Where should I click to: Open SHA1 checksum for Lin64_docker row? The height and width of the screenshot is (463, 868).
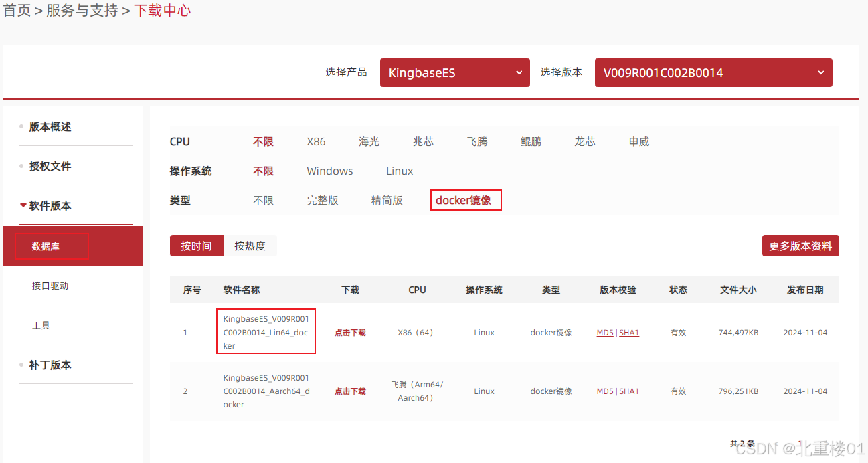(x=629, y=333)
